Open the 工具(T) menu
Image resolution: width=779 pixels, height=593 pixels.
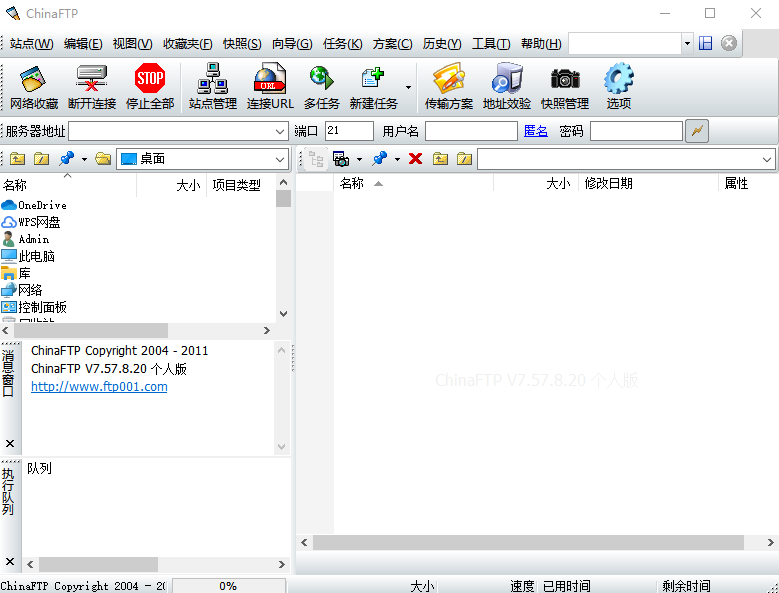(x=490, y=44)
